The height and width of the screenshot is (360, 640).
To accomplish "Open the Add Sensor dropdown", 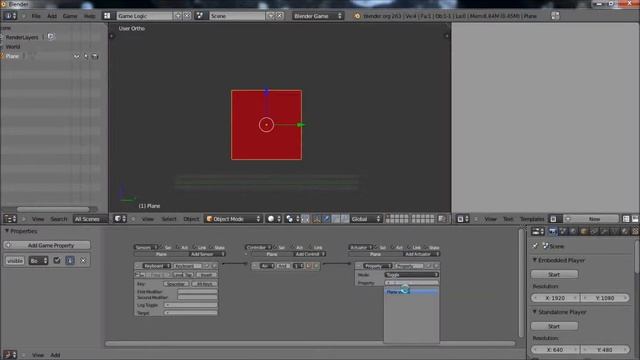I will (x=207, y=254).
